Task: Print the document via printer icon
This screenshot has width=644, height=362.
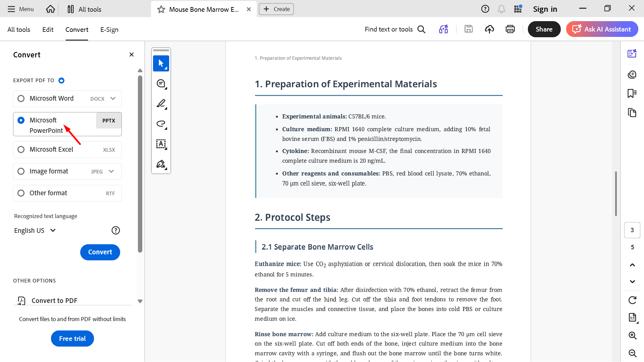Action: point(510,29)
